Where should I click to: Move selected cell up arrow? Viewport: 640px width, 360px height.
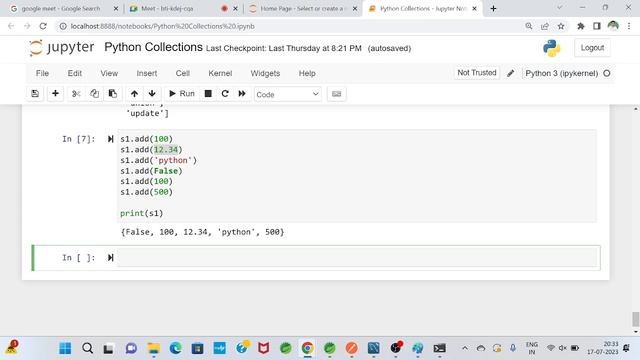point(134,94)
